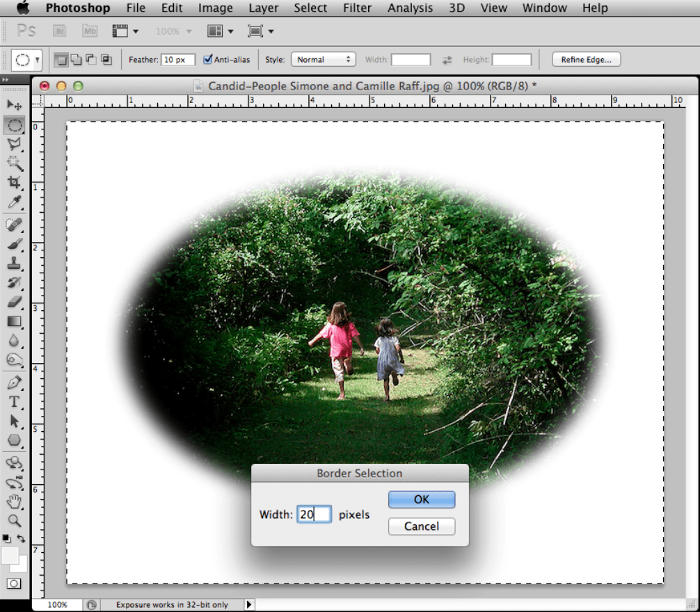Screen dimensions: 700x612
Task: Enable Add to selection mode
Action: pos(75,60)
